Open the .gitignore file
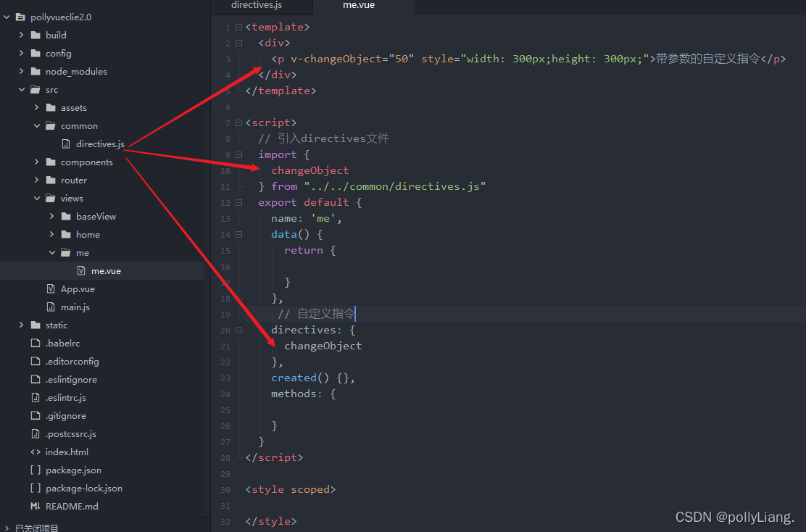Image resolution: width=806 pixels, height=532 pixels. point(66,416)
